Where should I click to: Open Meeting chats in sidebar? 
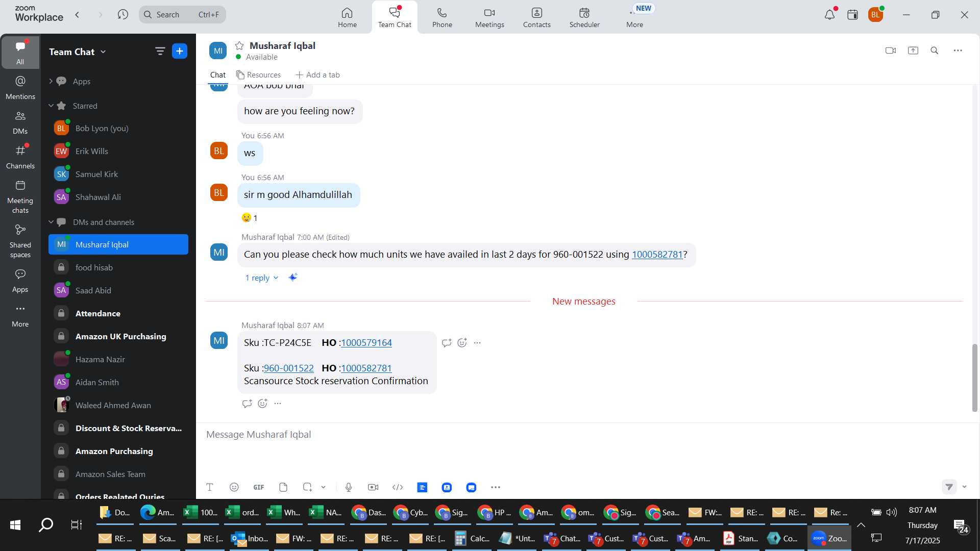tap(20, 196)
